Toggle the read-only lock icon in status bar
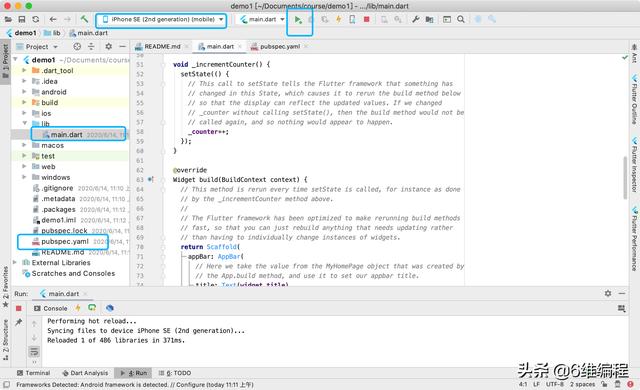640x390 pixels. pyautogui.click(x=604, y=384)
